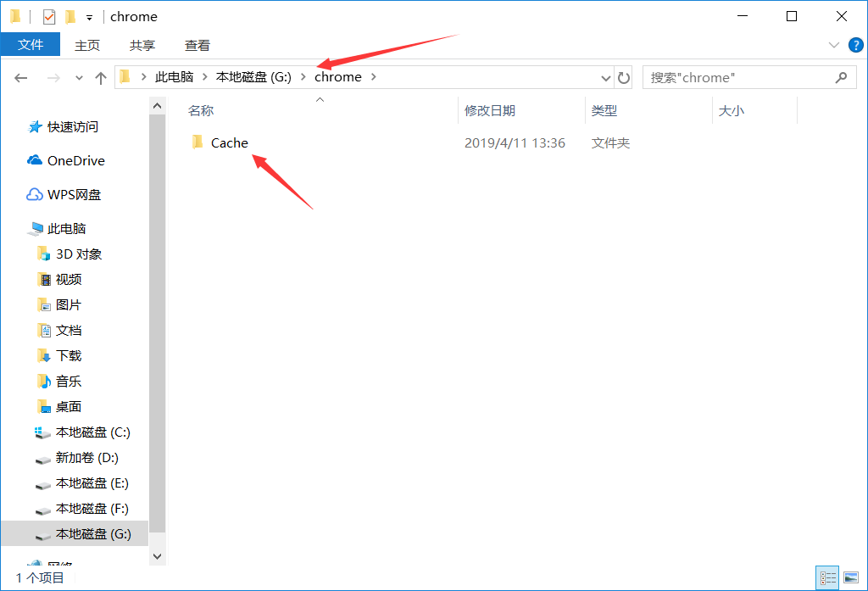Sort by the 修改日期 column header

[490, 111]
